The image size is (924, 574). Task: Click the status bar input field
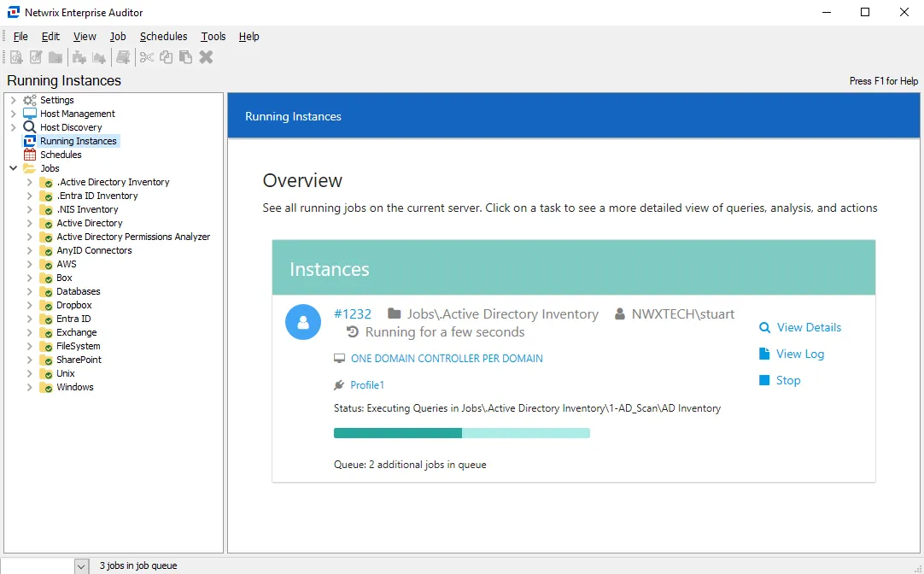point(38,566)
